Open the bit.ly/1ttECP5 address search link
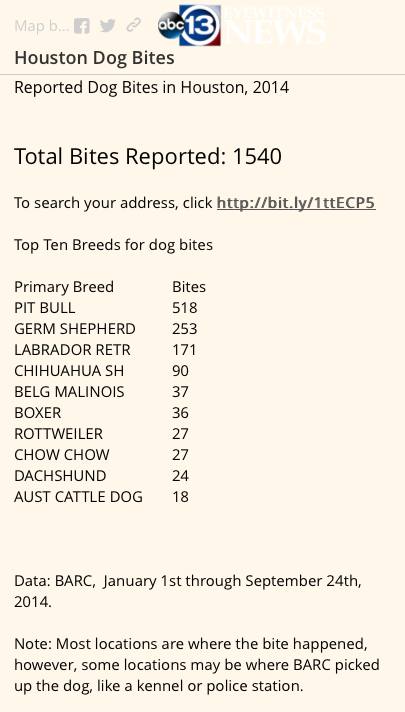405x712 pixels. (x=296, y=203)
